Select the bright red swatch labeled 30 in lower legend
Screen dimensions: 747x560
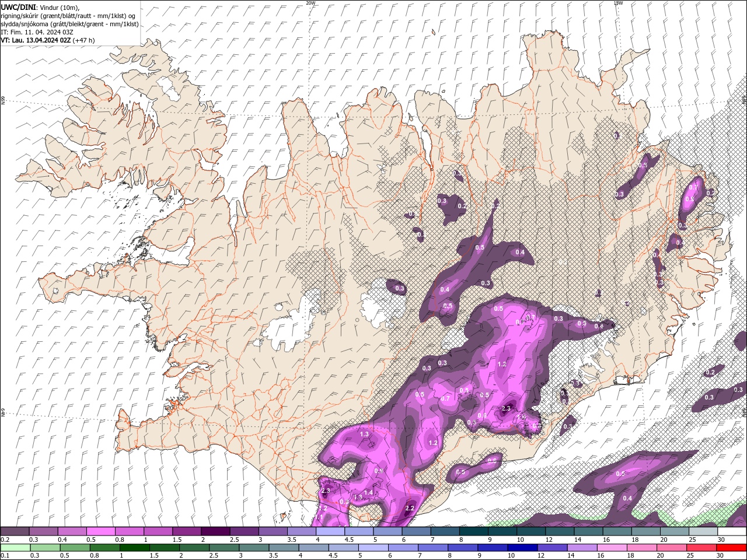tap(731, 548)
